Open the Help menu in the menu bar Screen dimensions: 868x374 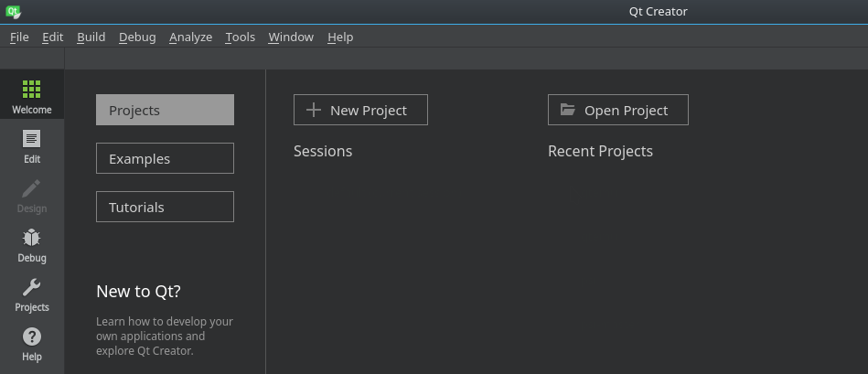[x=340, y=37]
